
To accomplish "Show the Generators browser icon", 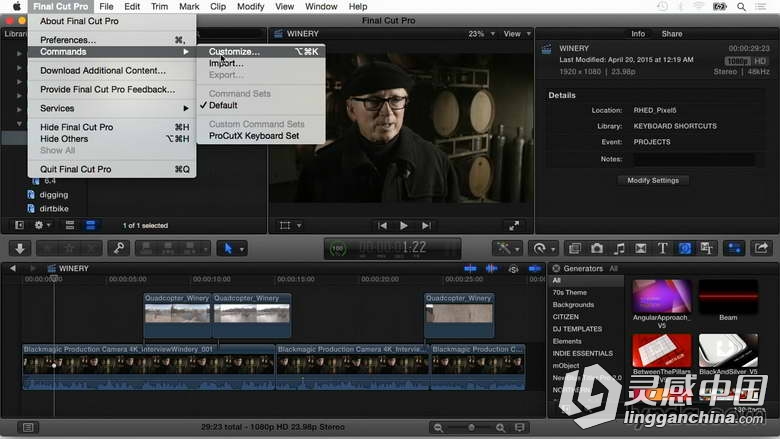I will (684, 248).
